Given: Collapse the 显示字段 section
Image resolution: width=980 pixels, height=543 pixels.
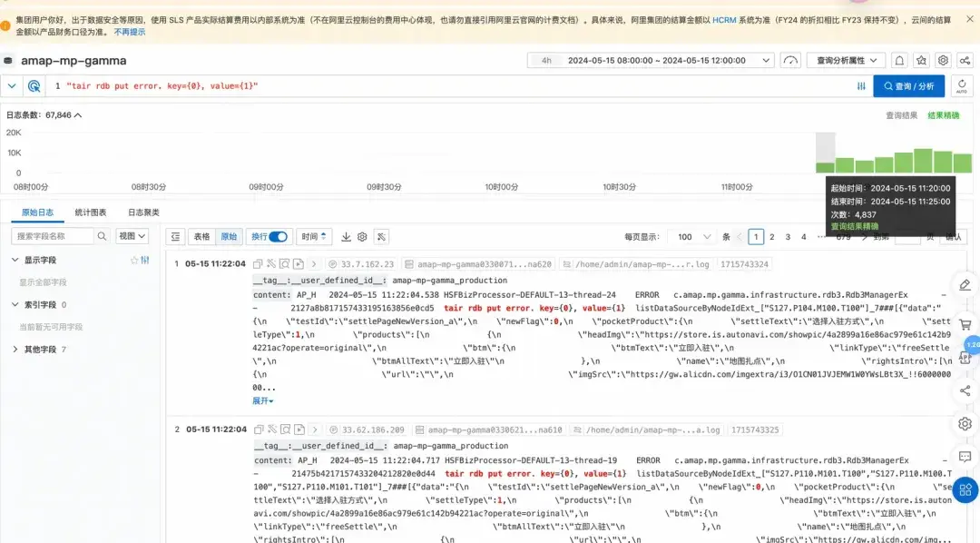Looking at the screenshot, I should [x=15, y=261].
